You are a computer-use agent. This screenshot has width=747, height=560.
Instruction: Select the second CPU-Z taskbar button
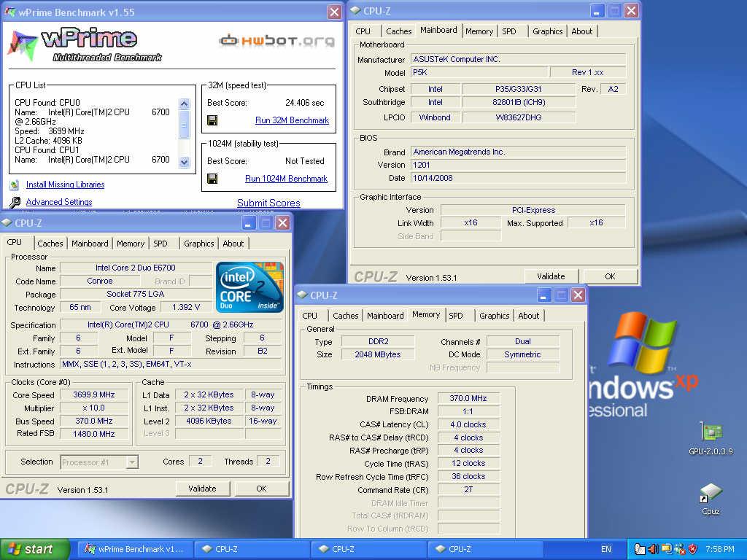368,549
